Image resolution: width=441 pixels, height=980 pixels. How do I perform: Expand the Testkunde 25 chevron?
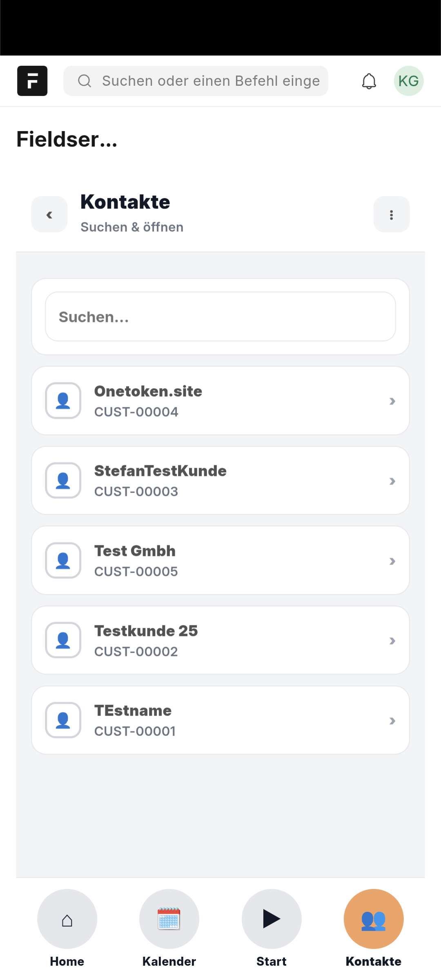pos(392,641)
